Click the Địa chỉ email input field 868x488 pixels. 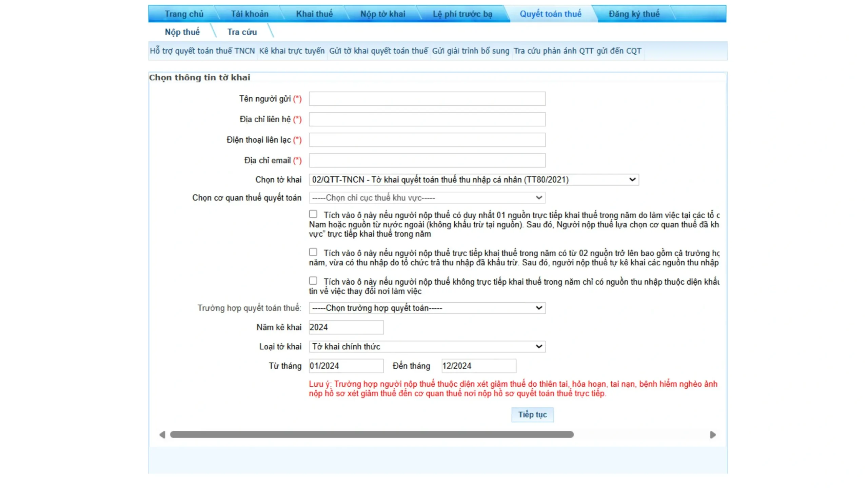click(427, 160)
